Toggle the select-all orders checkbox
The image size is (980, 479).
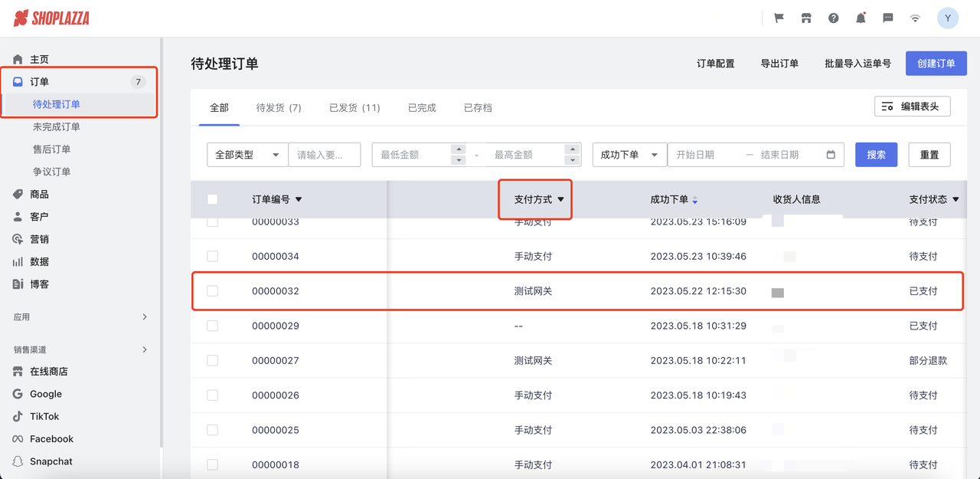coord(212,199)
